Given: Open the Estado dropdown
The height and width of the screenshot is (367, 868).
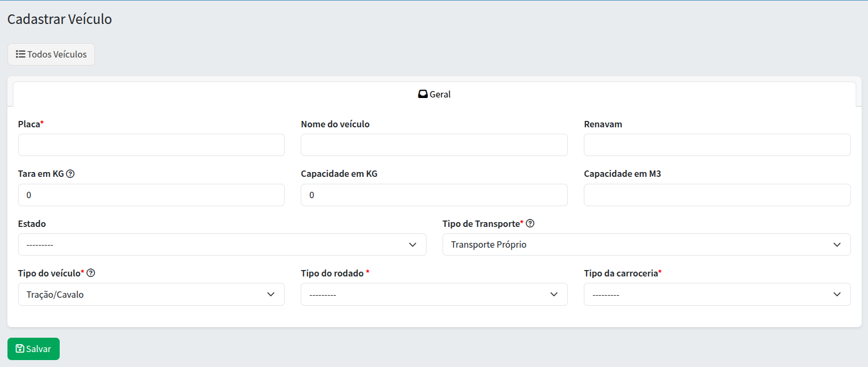Looking at the screenshot, I should 222,244.
